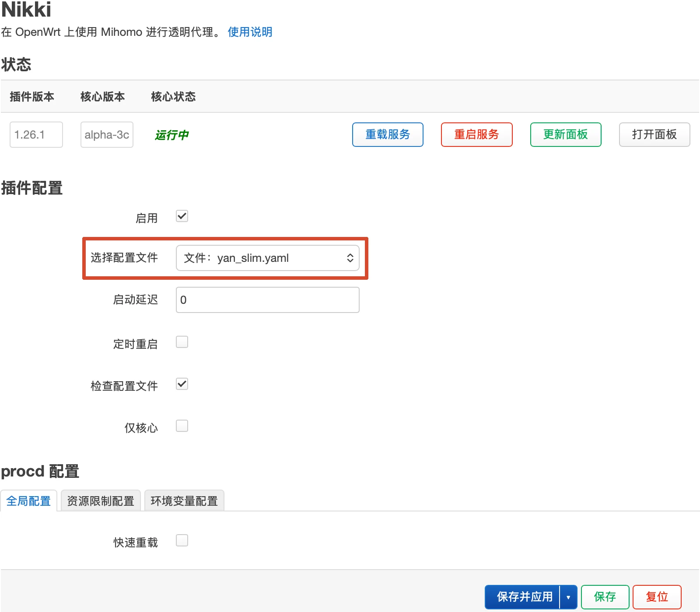Focus the 启动延迟 start delay input
The width and height of the screenshot is (700, 612).
tap(268, 300)
